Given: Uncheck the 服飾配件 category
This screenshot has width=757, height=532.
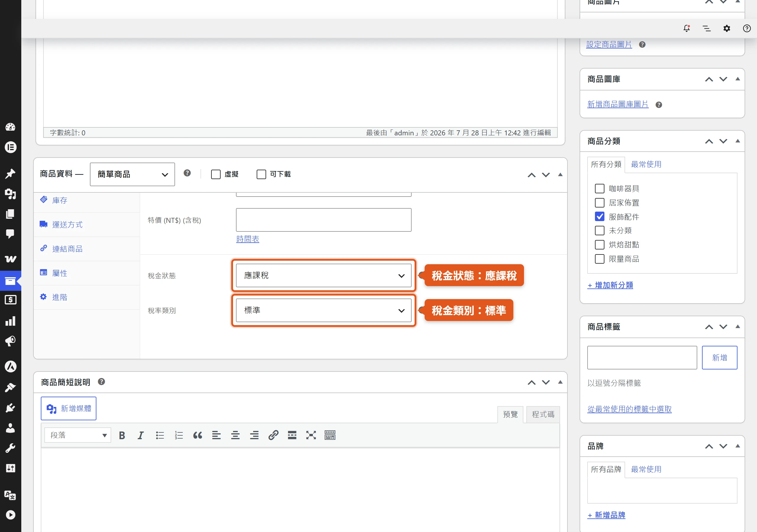Looking at the screenshot, I should (599, 217).
